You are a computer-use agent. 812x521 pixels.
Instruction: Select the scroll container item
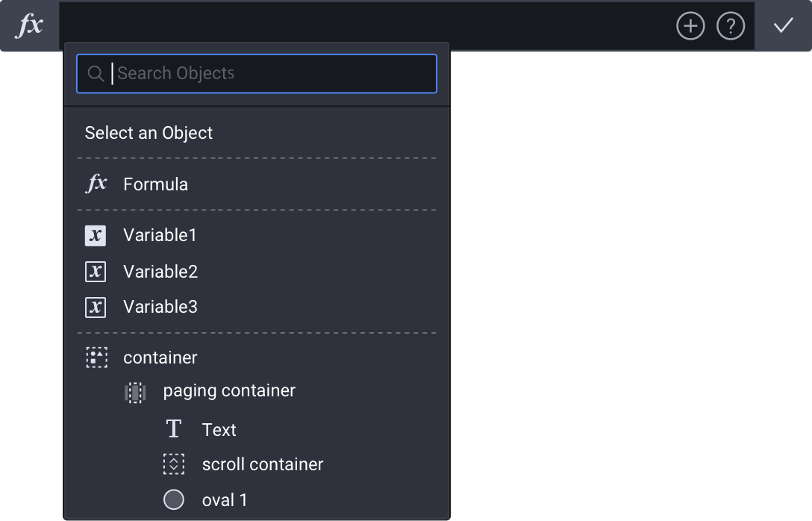[x=262, y=464]
